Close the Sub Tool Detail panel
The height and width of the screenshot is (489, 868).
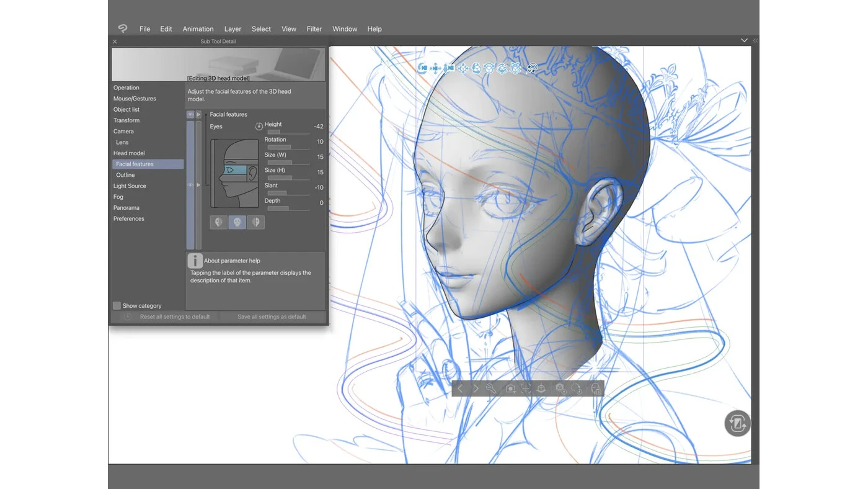point(115,42)
